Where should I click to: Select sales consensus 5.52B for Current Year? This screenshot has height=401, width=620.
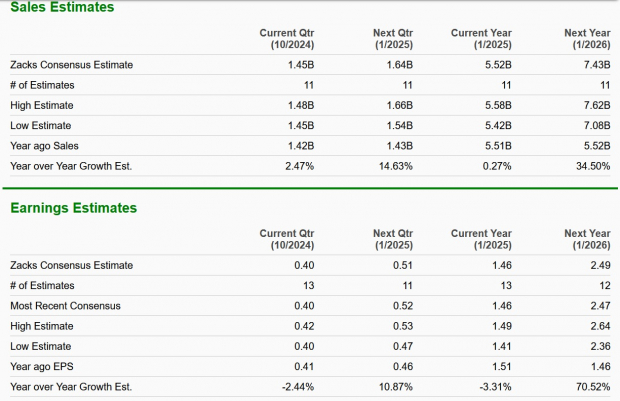[x=498, y=65]
